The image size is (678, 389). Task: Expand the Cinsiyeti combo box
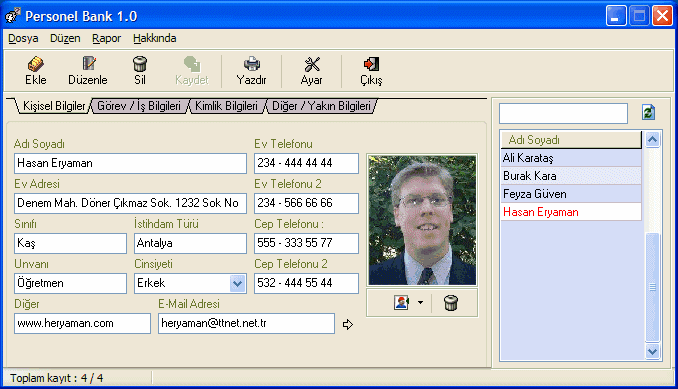tap(237, 284)
